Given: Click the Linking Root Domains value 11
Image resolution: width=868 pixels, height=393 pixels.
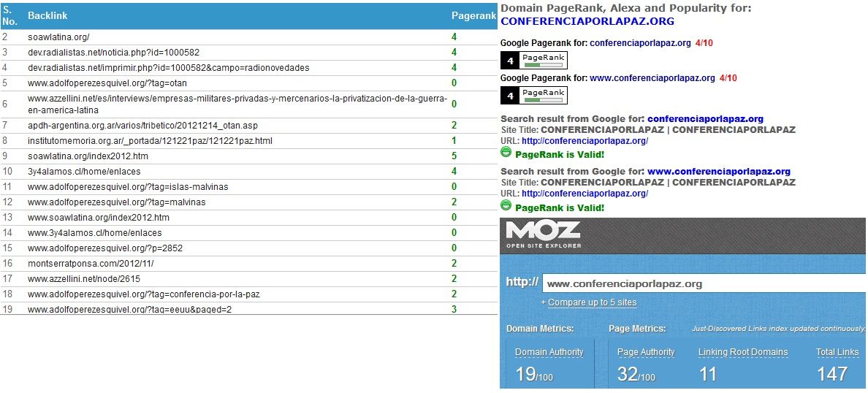Looking at the screenshot, I should click(707, 373).
